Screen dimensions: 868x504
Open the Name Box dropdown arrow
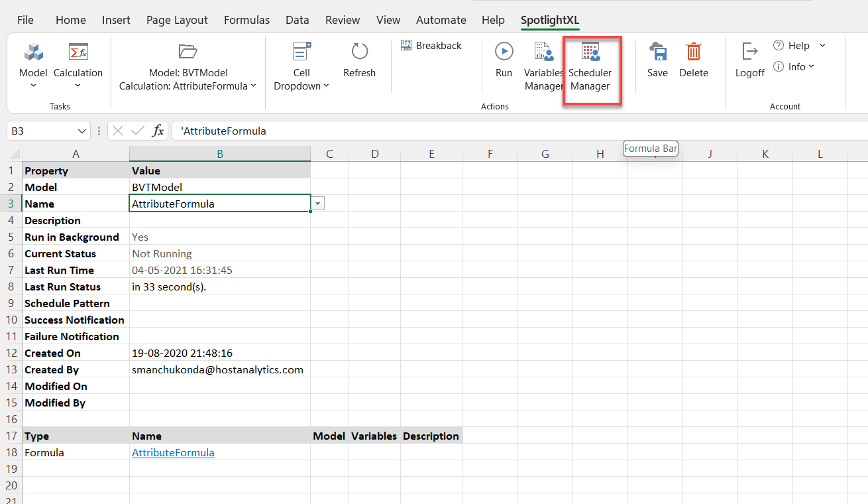coord(81,131)
